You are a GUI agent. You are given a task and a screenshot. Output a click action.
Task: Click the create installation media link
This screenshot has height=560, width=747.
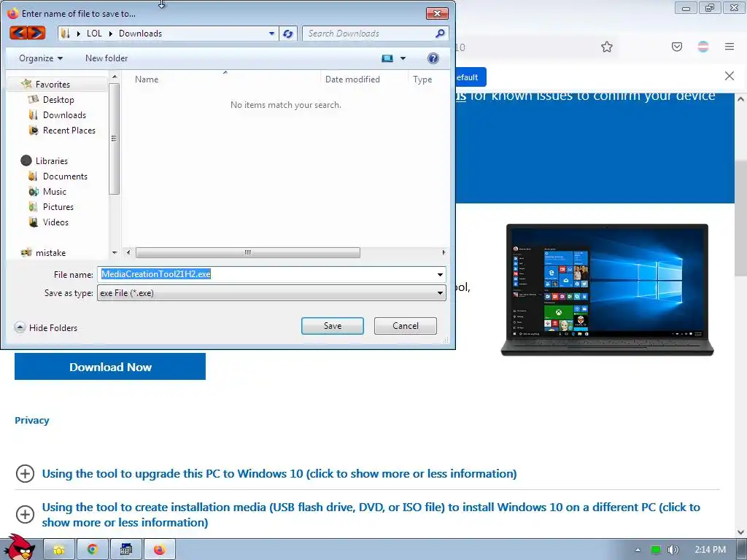(x=371, y=514)
